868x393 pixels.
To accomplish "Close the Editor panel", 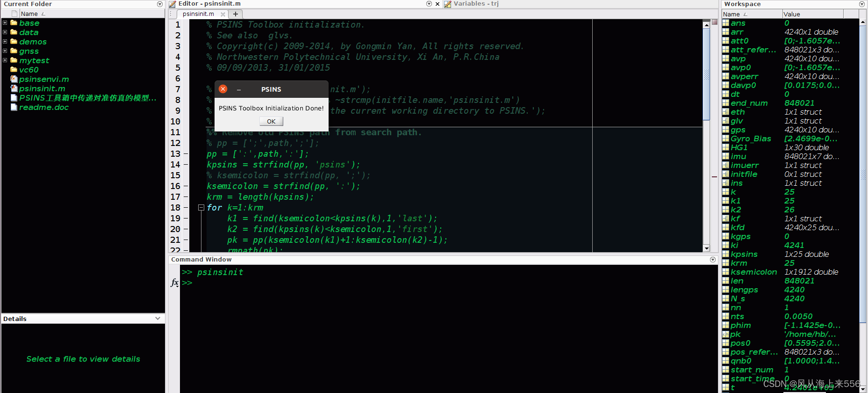I will click(x=438, y=4).
